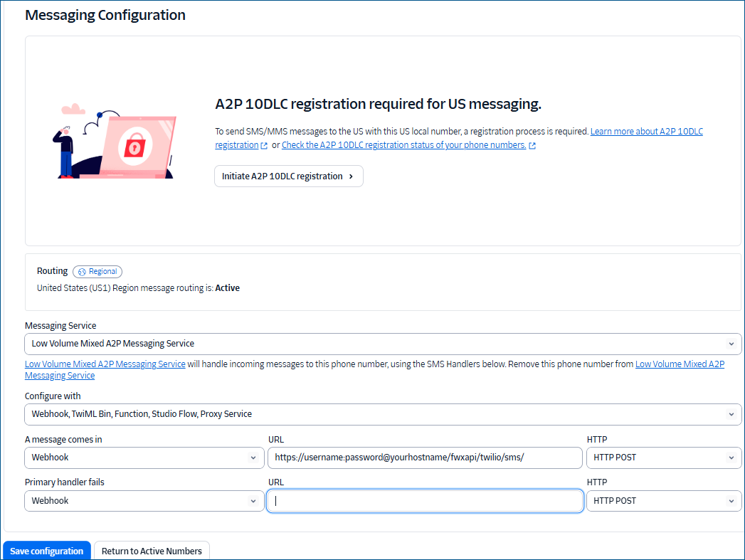745x560 pixels.
Task: Open the first Low Volume Mixed A2P Messaging Service link
Action: coord(105,364)
